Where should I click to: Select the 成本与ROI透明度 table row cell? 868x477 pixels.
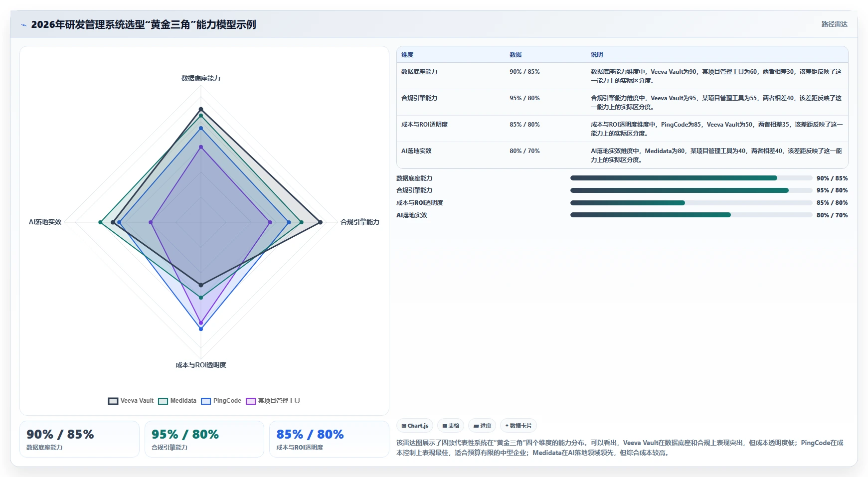coord(424,125)
